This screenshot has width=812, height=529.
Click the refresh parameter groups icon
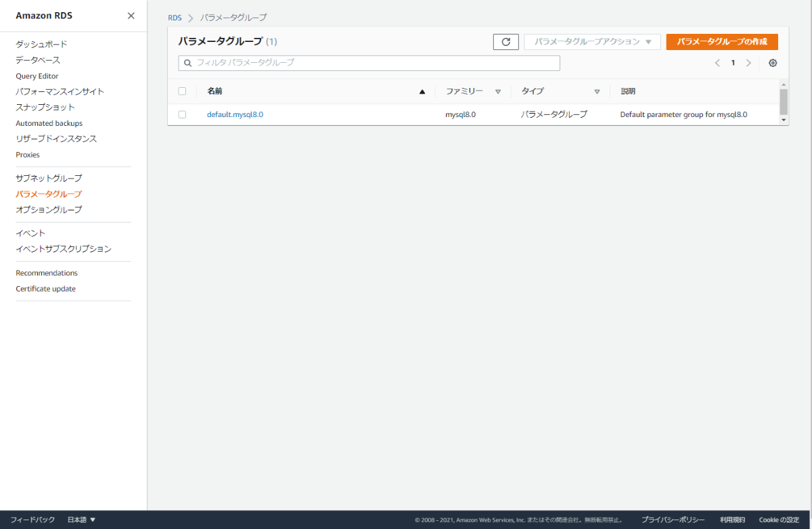pyautogui.click(x=505, y=42)
